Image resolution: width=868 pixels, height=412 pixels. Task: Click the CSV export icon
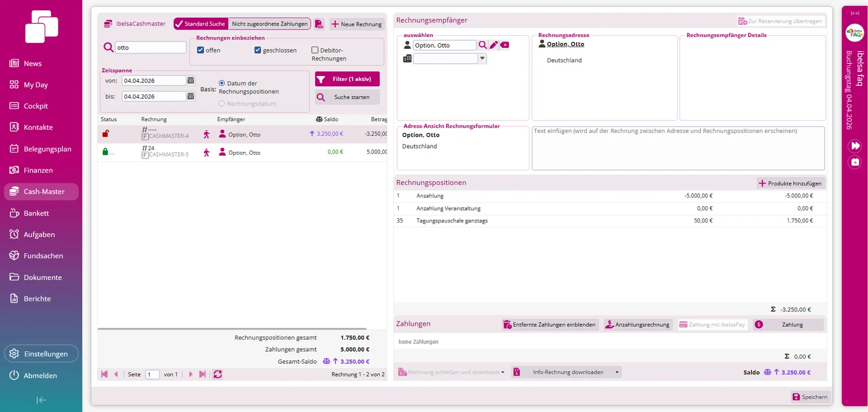320,24
